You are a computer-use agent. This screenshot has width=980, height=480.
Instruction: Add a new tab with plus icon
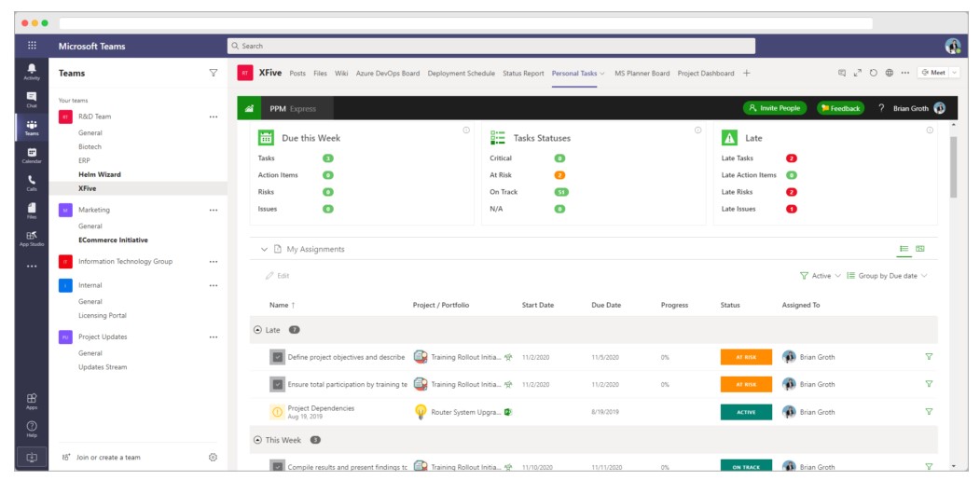tap(746, 73)
